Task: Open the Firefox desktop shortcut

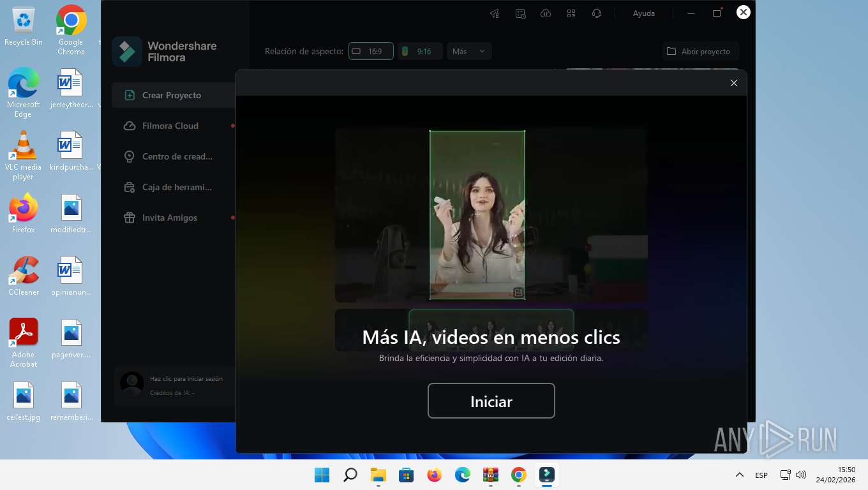Action: (x=24, y=214)
